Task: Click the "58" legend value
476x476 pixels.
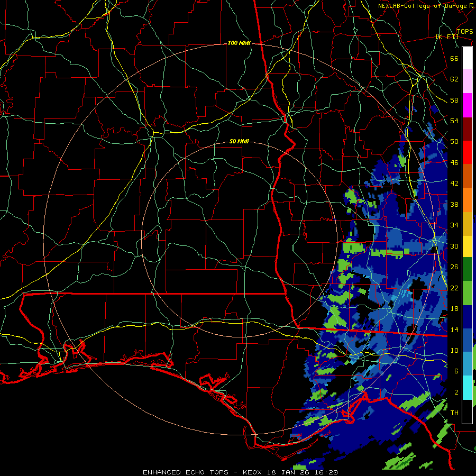Action: (x=454, y=100)
